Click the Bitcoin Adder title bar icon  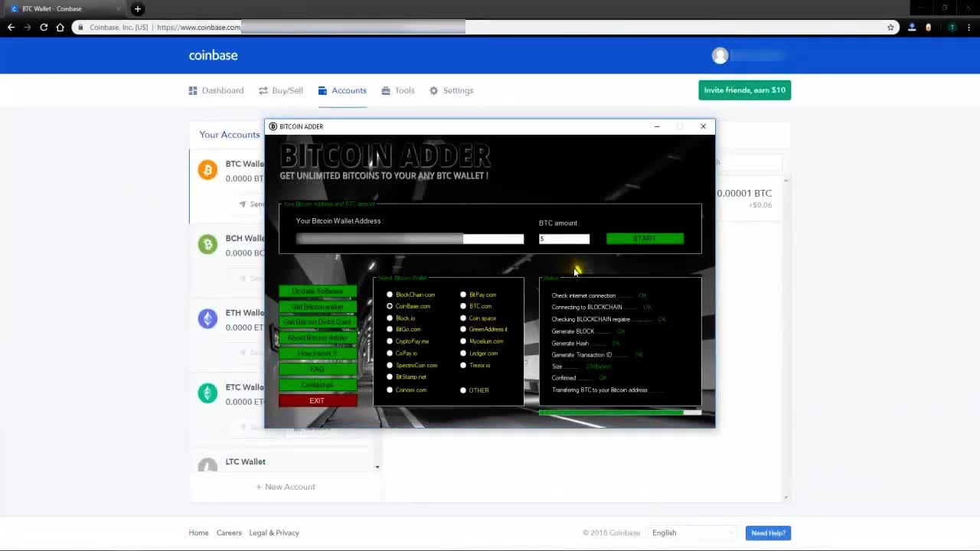273,126
